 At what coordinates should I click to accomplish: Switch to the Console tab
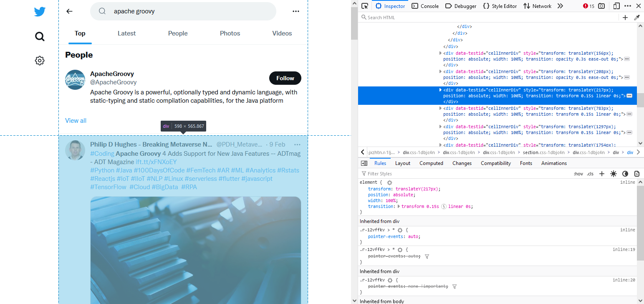[x=425, y=6]
